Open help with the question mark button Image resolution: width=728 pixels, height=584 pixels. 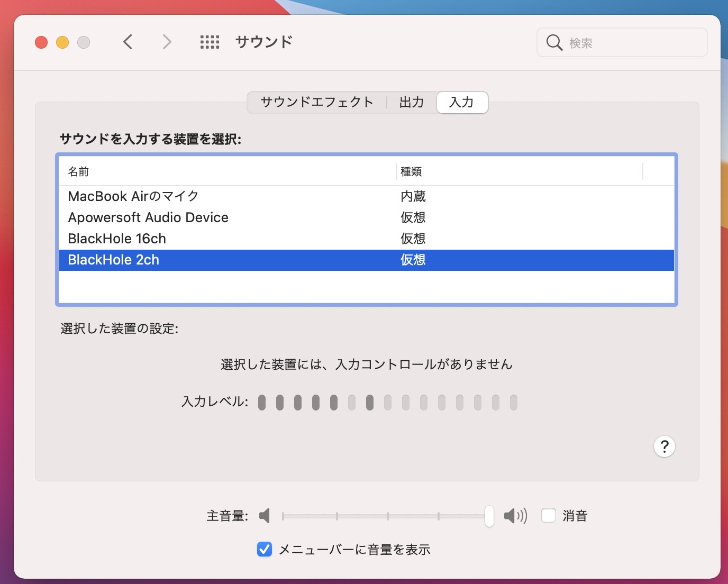pyautogui.click(x=664, y=446)
